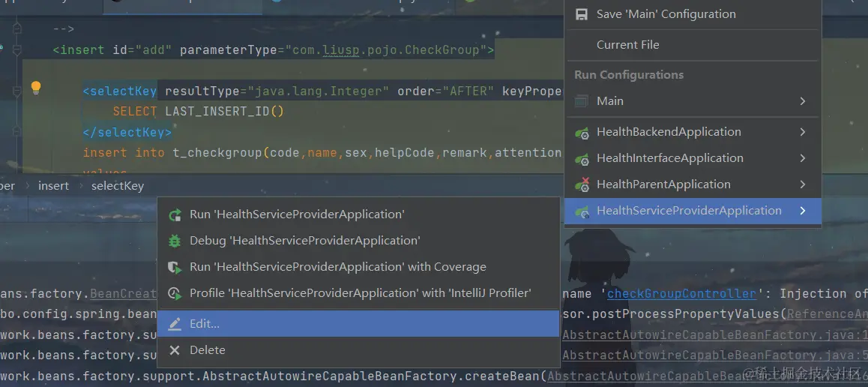This screenshot has height=387, width=868.
Task: Click the yellow light bulb intention icon
Action: pyautogui.click(x=36, y=88)
